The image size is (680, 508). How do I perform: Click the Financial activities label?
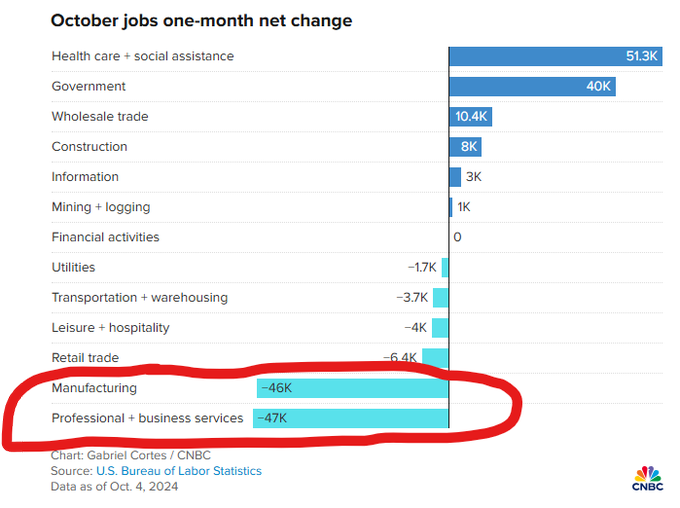coord(105,238)
